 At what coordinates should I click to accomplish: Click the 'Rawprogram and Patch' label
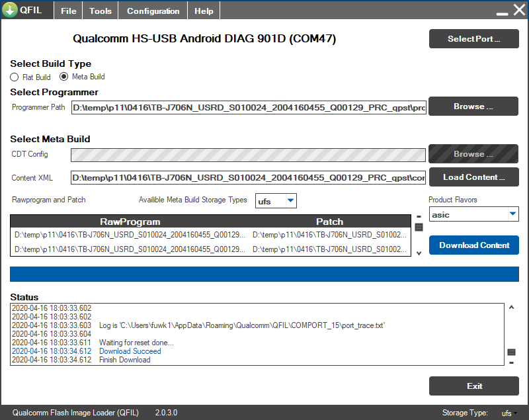[48, 200]
